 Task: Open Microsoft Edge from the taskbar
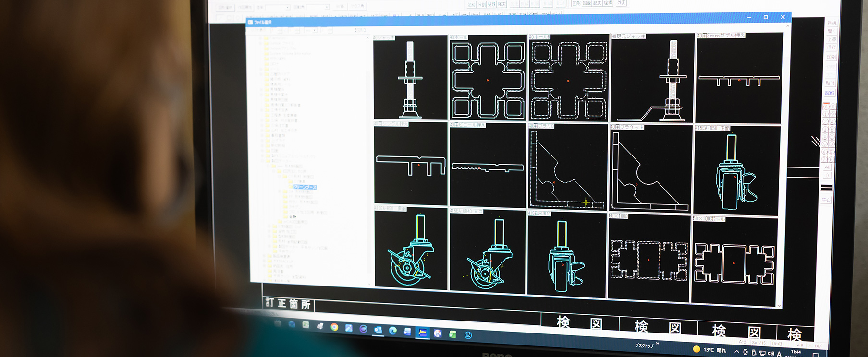click(x=392, y=331)
